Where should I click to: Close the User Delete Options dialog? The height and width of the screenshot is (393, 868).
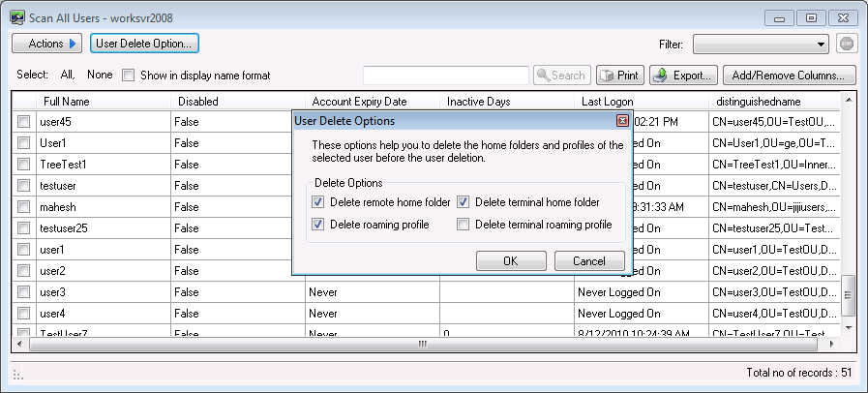coord(623,121)
